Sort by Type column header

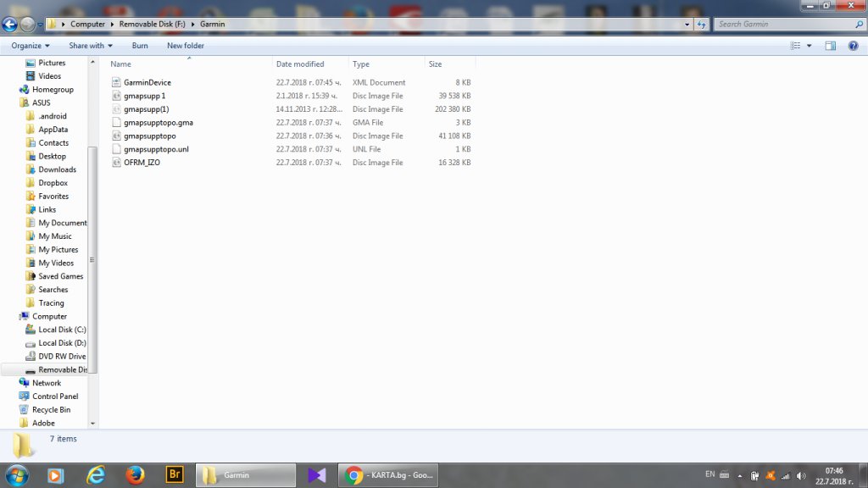pos(361,64)
